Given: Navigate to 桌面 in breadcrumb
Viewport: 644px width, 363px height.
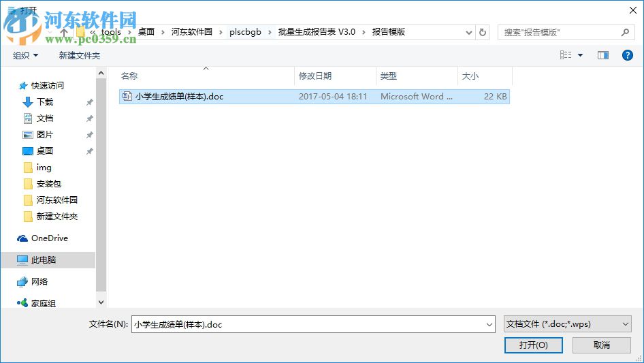Looking at the screenshot, I should click(146, 32).
